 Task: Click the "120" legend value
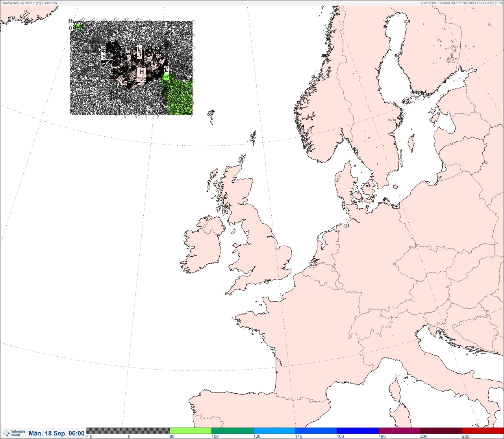pyautogui.click(x=257, y=436)
